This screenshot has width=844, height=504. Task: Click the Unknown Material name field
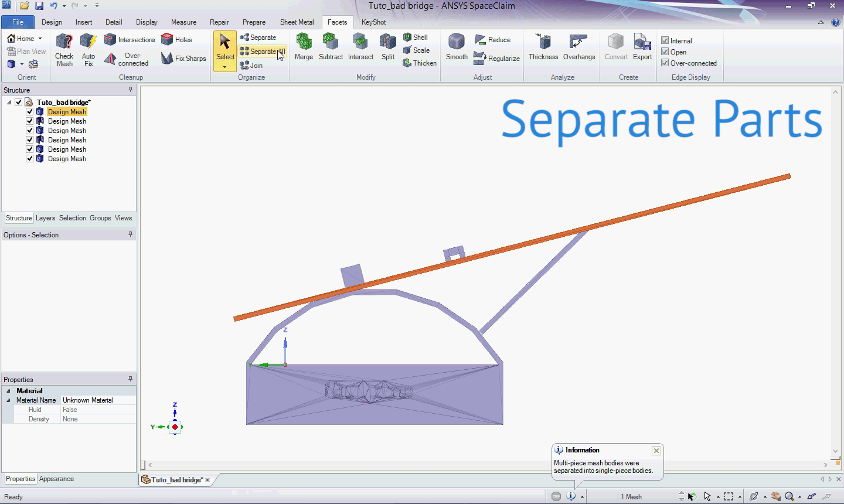click(98, 400)
